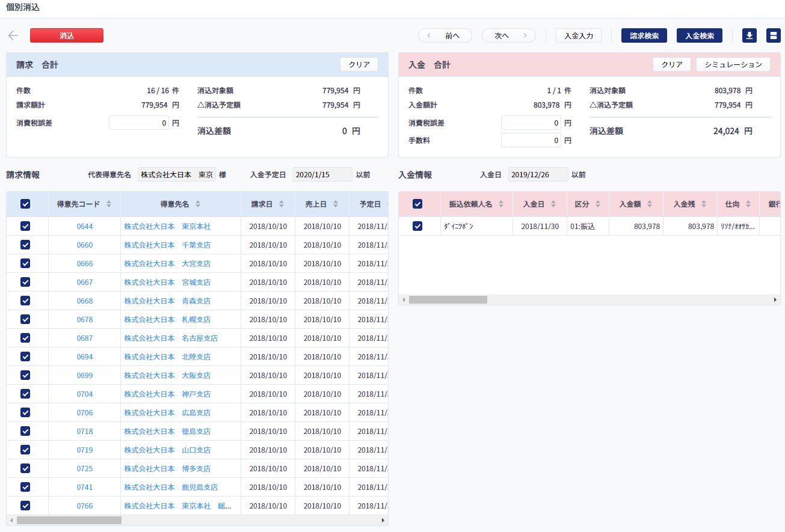Uncheck the ﾀﾞｲﾆﾂﾎﾟﾝ payment row checkbox

tap(417, 226)
